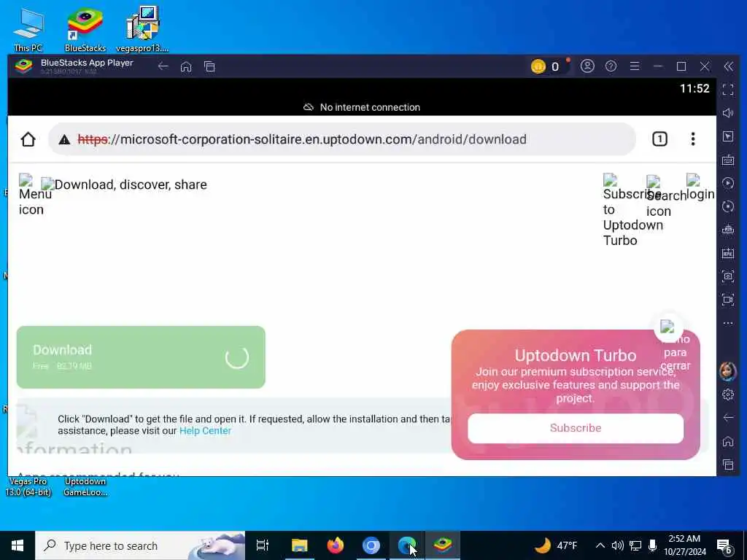Image resolution: width=747 pixels, height=560 pixels.
Task: Open the Windows Start menu
Action: click(x=18, y=545)
